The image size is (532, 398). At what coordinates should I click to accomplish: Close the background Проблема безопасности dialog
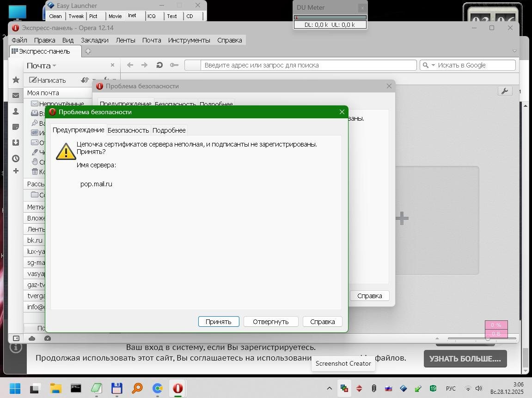389,86
